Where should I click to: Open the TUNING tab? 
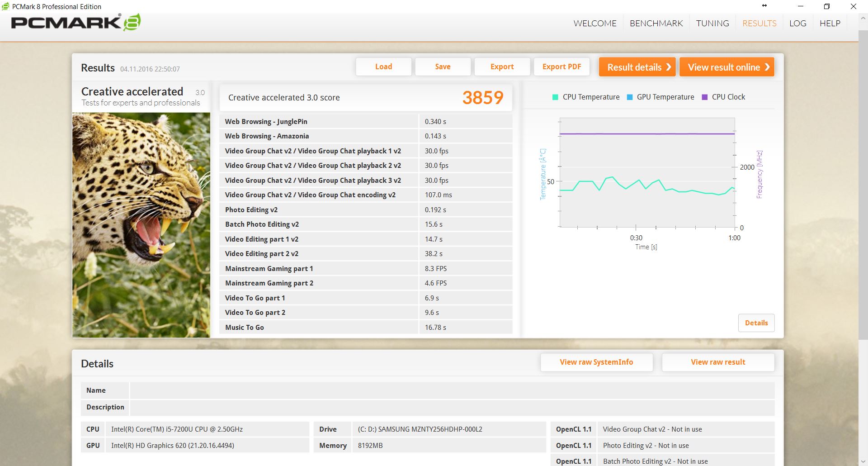click(x=712, y=23)
